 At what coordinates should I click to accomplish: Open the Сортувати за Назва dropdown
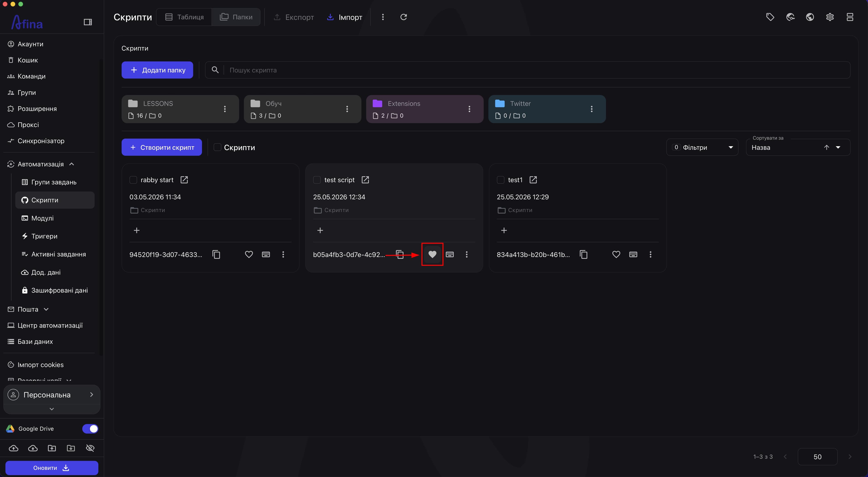(x=797, y=147)
